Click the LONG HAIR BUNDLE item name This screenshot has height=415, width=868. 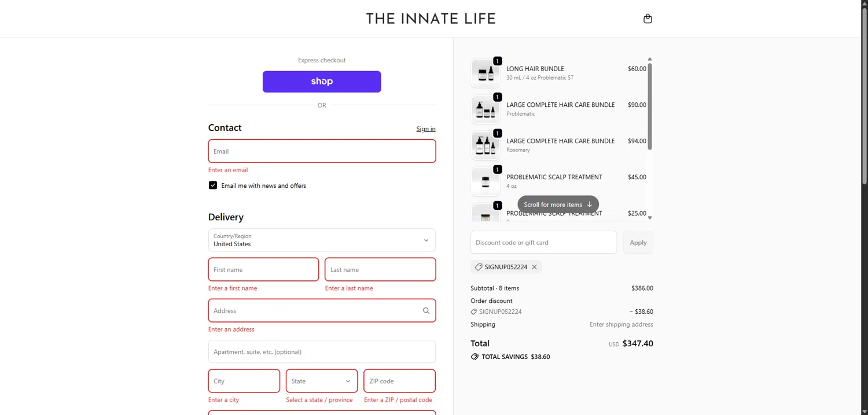pos(535,69)
